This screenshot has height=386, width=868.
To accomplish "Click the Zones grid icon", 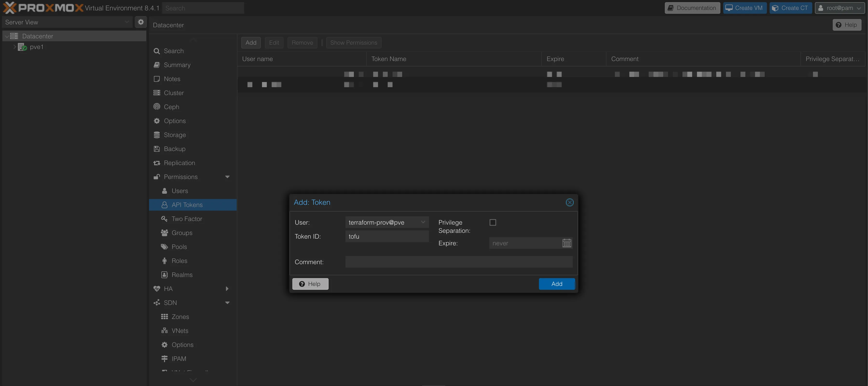I will pyautogui.click(x=165, y=317).
